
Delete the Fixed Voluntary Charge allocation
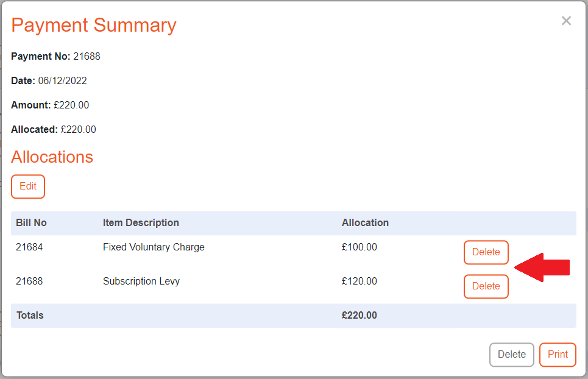486,252
